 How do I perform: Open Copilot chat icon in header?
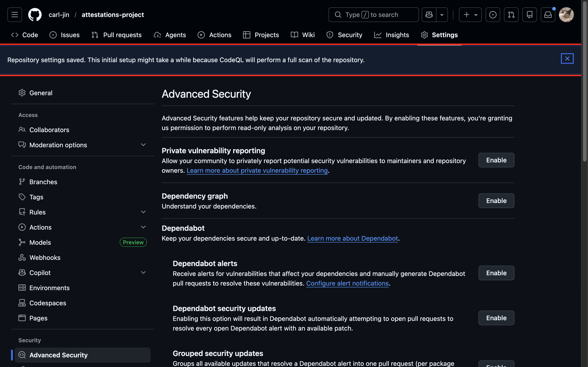coord(429,14)
